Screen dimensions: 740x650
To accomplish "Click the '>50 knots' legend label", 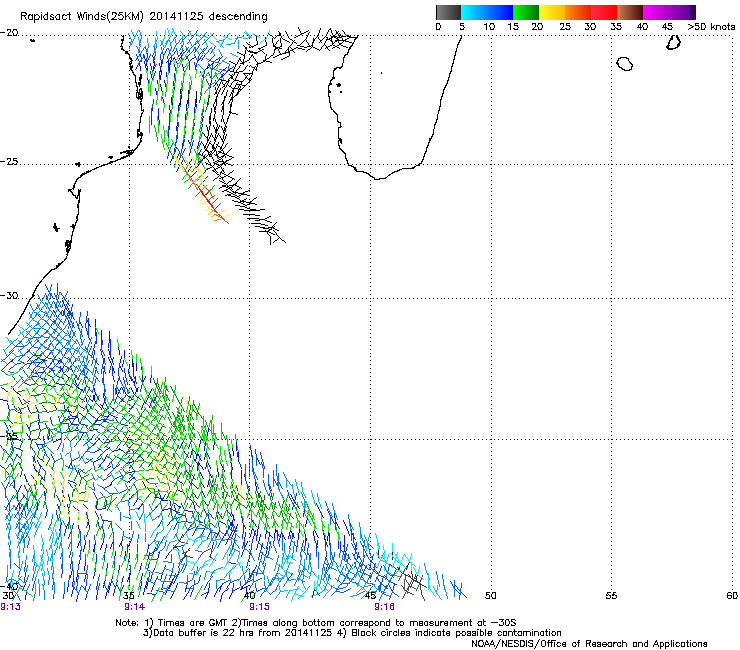I will click(711, 27).
